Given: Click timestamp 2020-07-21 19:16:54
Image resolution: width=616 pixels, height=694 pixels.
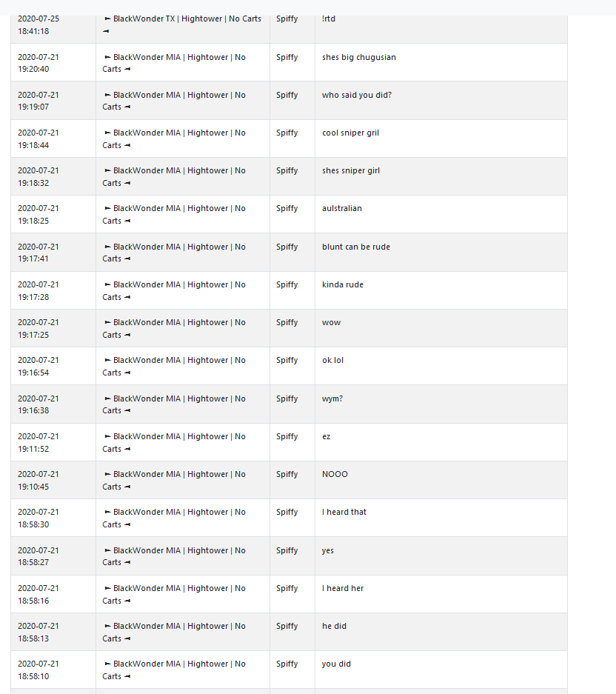Looking at the screenshot, I should [38, 367].
